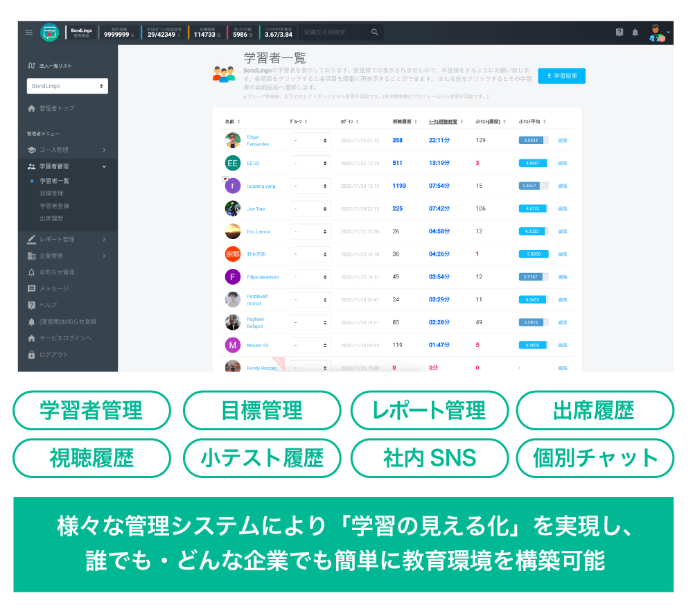Select 出席履歴 in the sidebar submenu

coord(51,218)
